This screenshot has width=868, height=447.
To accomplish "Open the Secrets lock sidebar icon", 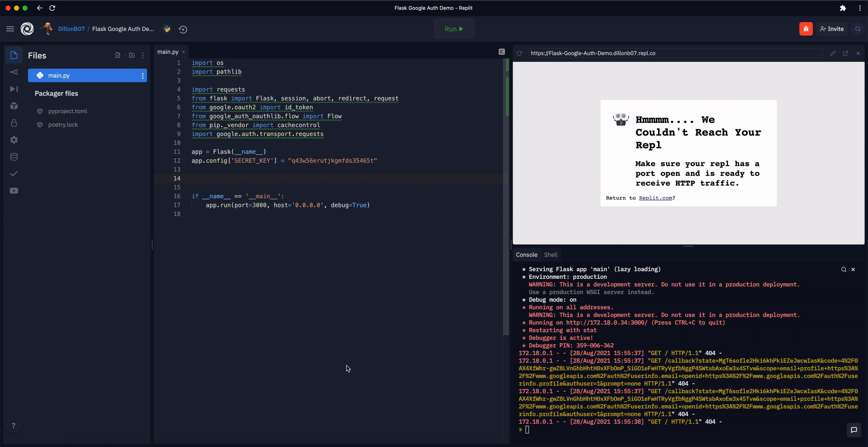I will (x=14, y=123).
